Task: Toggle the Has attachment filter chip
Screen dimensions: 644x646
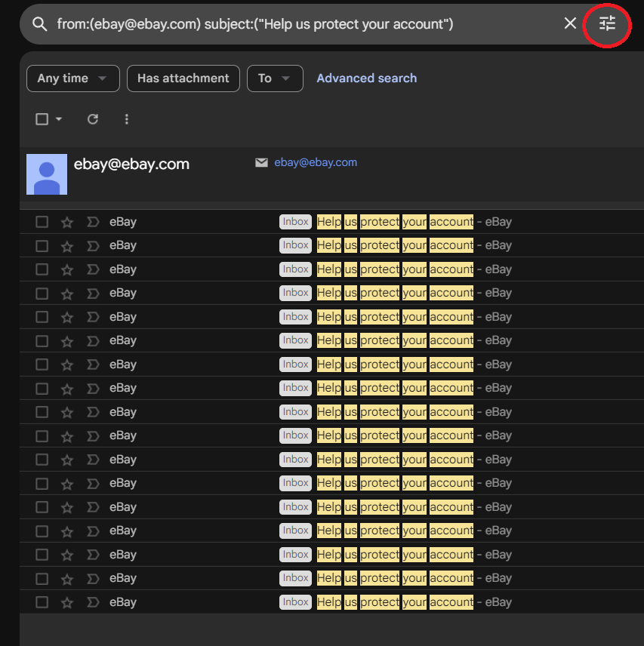Action: [183, 78]
